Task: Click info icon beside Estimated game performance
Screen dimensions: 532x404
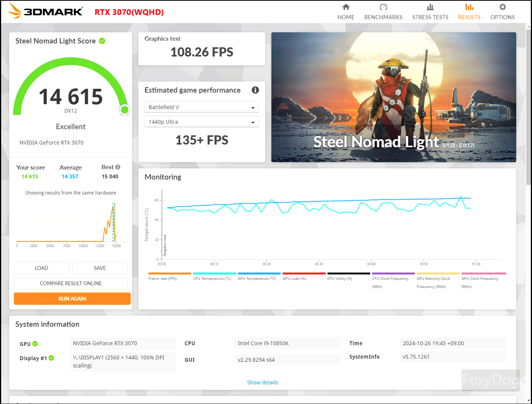Action: [255, 90]
